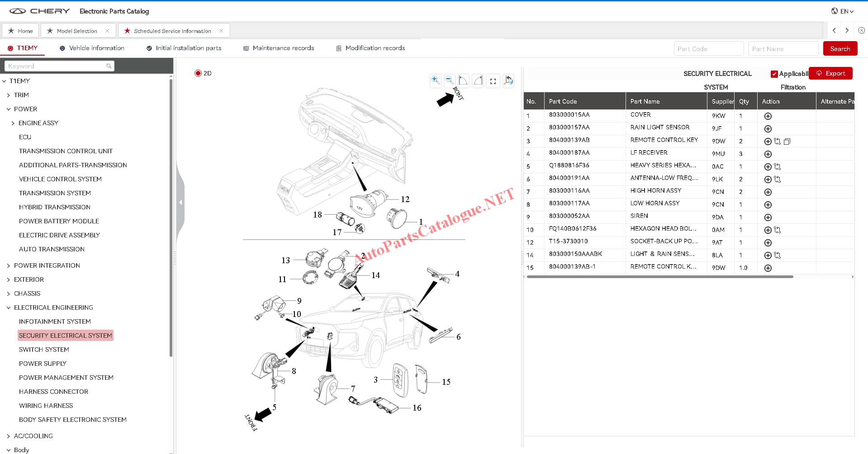The width and height of the screenshot is (868, 454).
Task: Click the parts table horizontal scrollbar
Action: [x=660, y=277]
